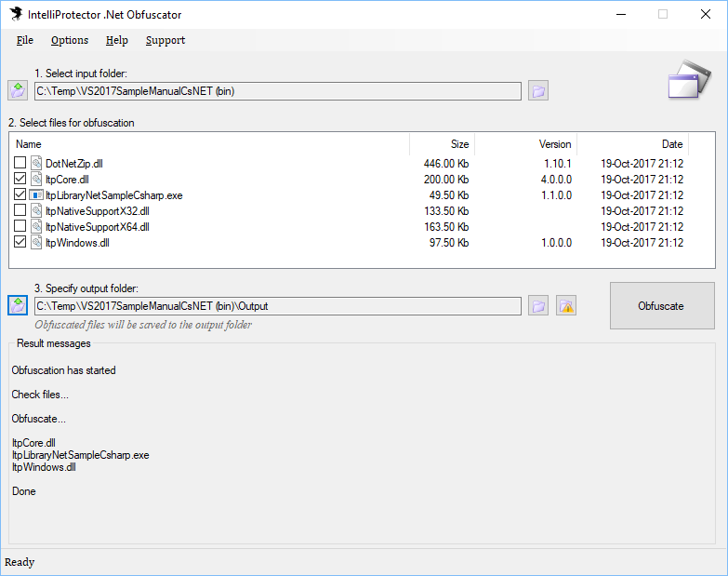
Task: Click the 97.50 Kb size value
Action: click(449, 243)
